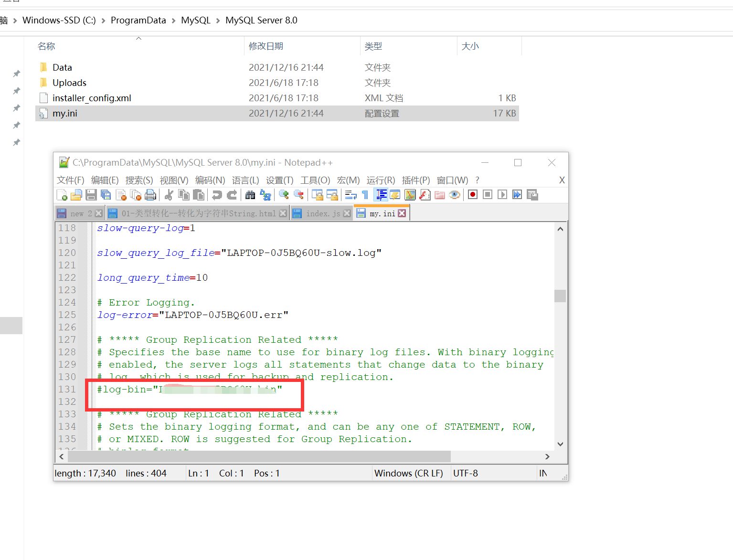Click the Open file folder icon
This screenshot has width=733, height=560.
[76, 195]
